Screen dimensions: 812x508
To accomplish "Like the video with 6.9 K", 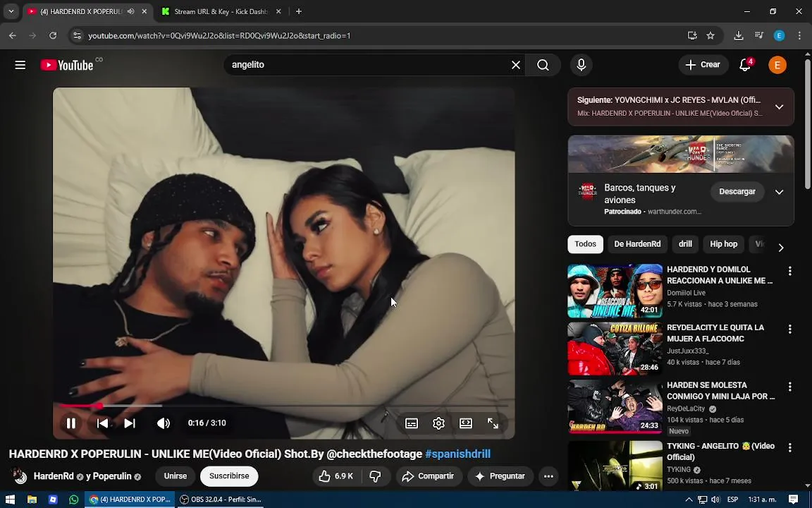I will point(336,476).
